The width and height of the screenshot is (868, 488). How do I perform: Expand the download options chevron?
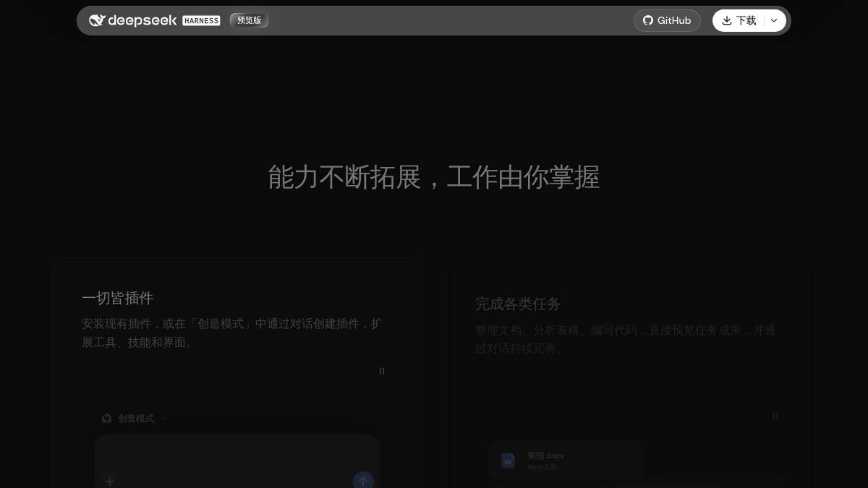pos(774,20)
